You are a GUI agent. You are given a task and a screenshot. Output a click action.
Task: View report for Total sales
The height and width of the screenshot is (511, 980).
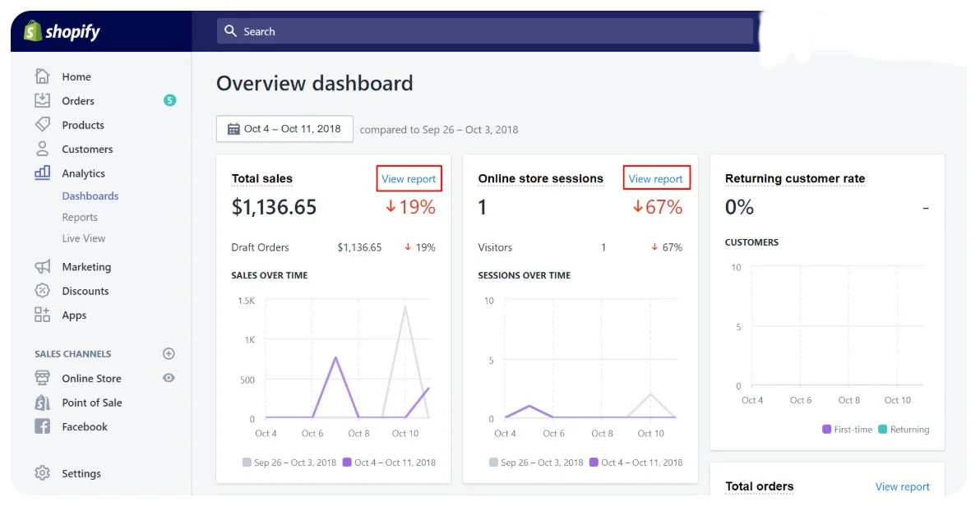409,179
